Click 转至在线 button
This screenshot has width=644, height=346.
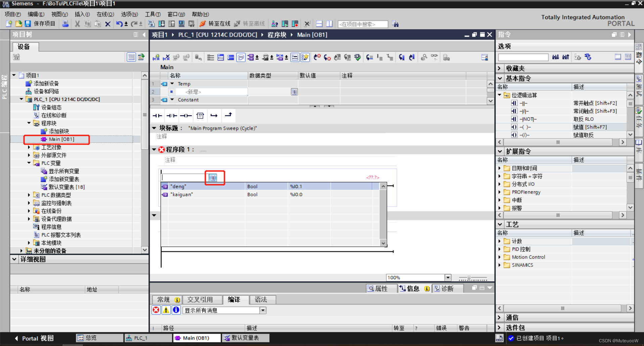click(x=215, y=24)
